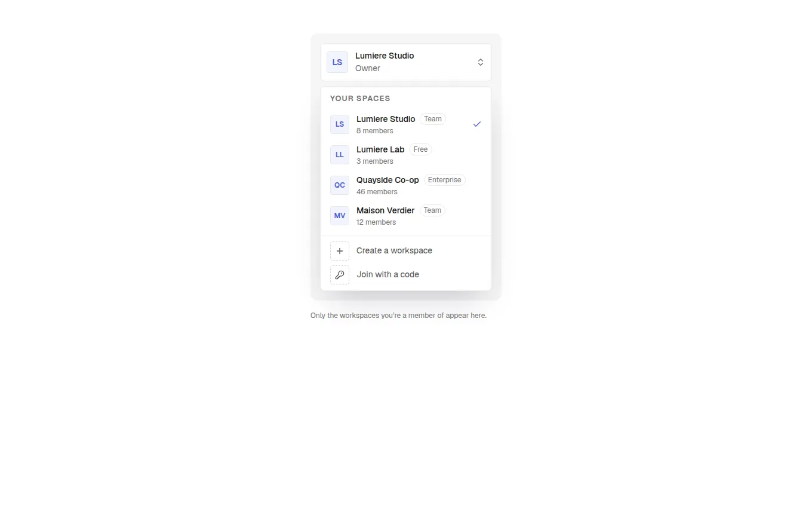
Task: Click the checkmark on the Lumiere Studio row
Action: (477, 124)
